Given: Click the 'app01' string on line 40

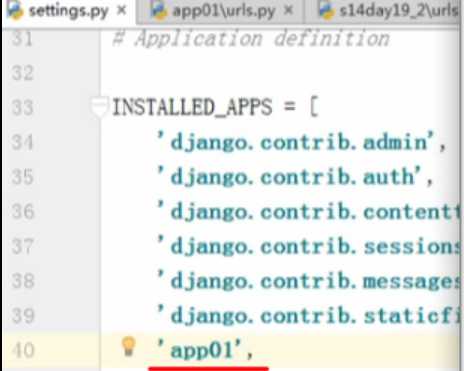Looking at the screenshot, I should point(199,350).
